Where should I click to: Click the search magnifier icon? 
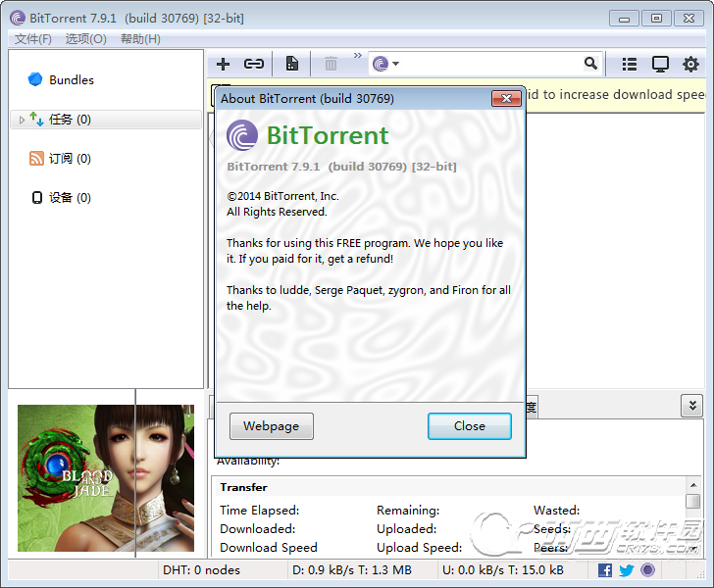pos(590,64)
